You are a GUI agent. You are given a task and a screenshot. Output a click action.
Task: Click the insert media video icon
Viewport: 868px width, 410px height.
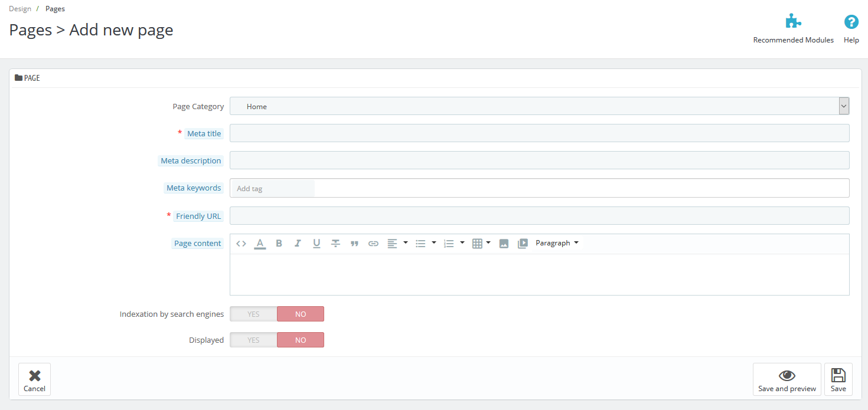[523, 244]
